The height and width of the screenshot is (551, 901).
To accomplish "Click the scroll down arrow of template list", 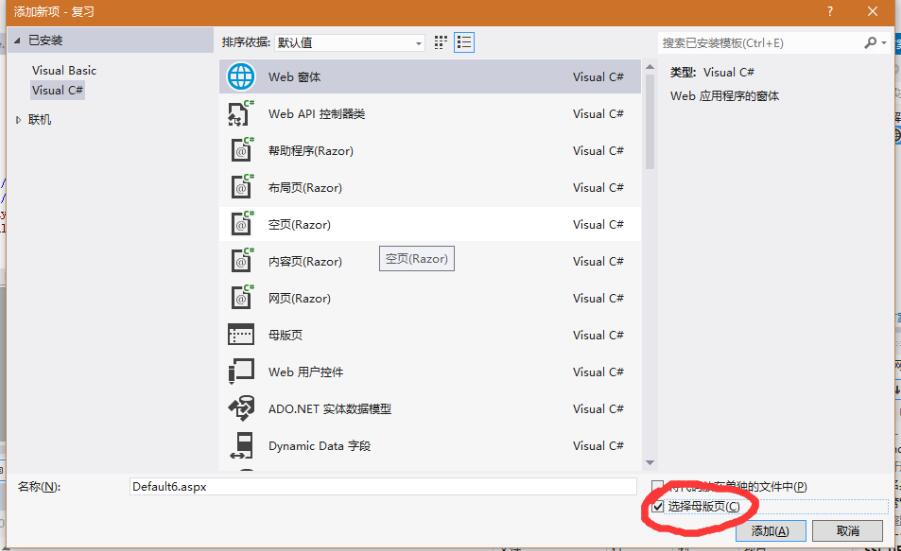I will pyautogui.click(x=650, y=463).
